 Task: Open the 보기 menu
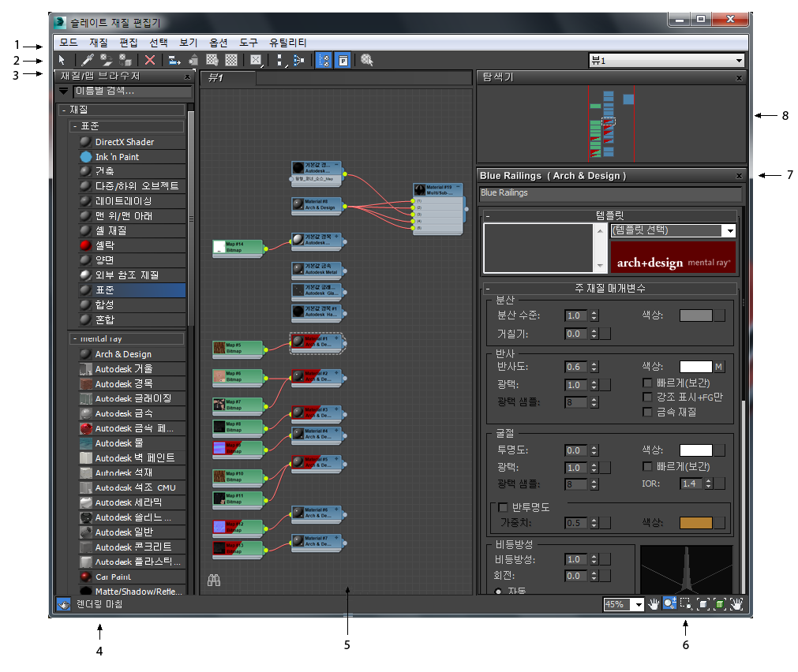[x=189, y=43]
